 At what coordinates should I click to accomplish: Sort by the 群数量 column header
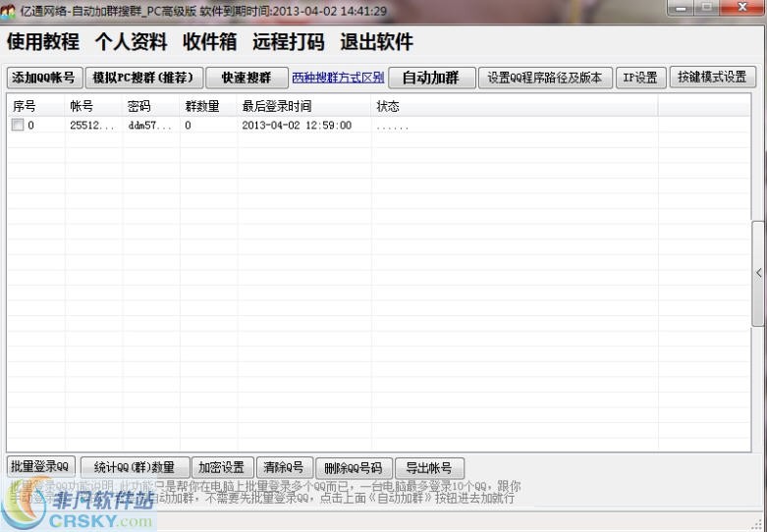click(208, 106)
